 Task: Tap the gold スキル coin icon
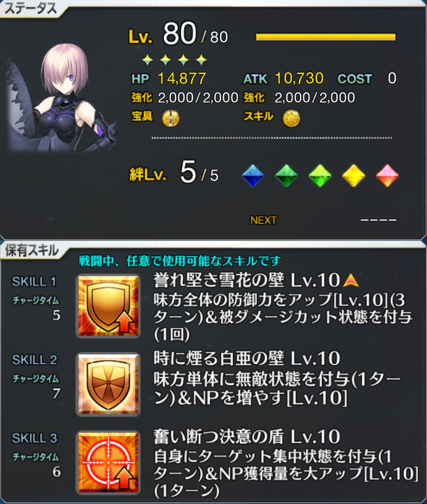pos(291,118)
